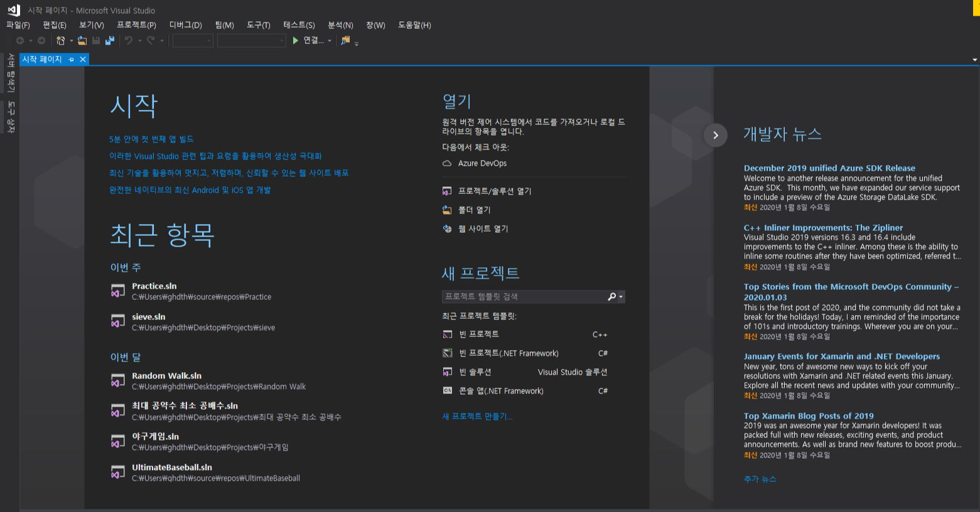Click the 폴더 열기 folder icon

tap(447, 210)
